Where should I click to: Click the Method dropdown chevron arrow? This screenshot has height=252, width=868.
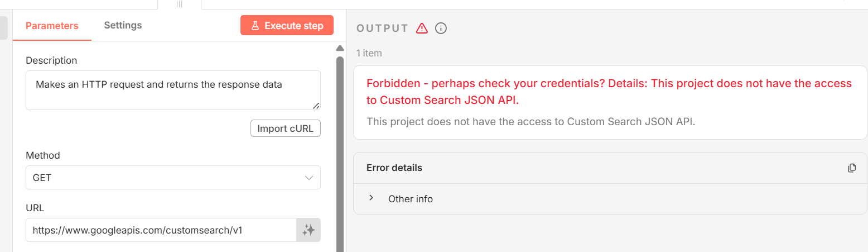click(309, 178)
